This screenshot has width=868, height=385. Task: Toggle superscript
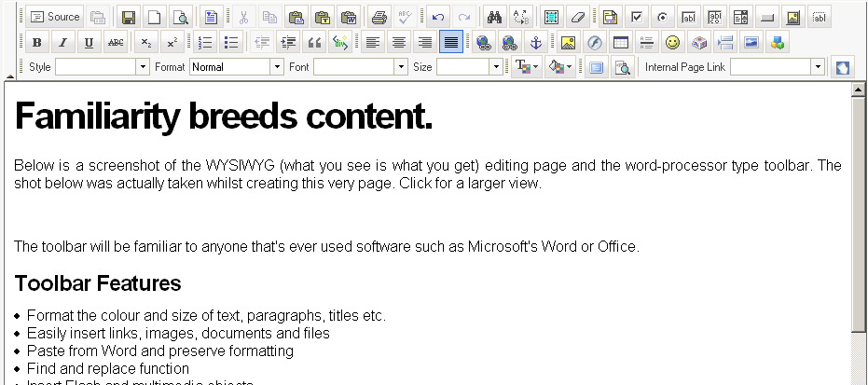click(172, 42)
